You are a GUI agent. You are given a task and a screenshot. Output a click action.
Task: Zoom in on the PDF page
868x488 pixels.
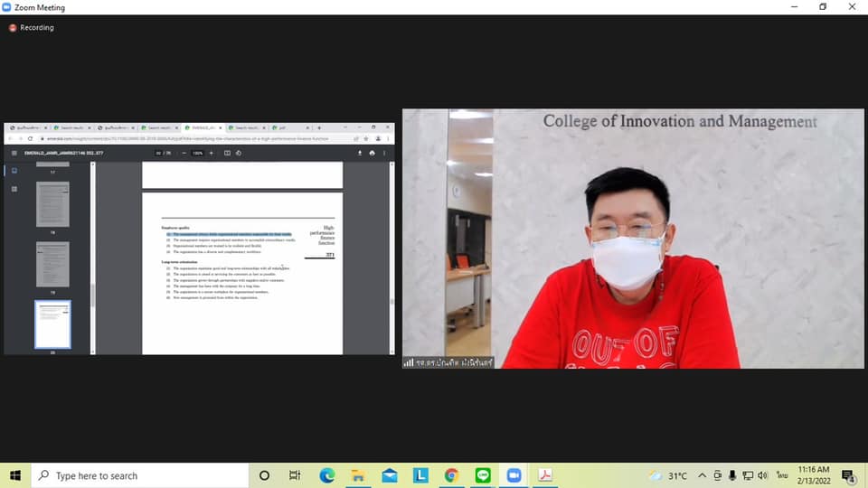click(x=211, y=153)
